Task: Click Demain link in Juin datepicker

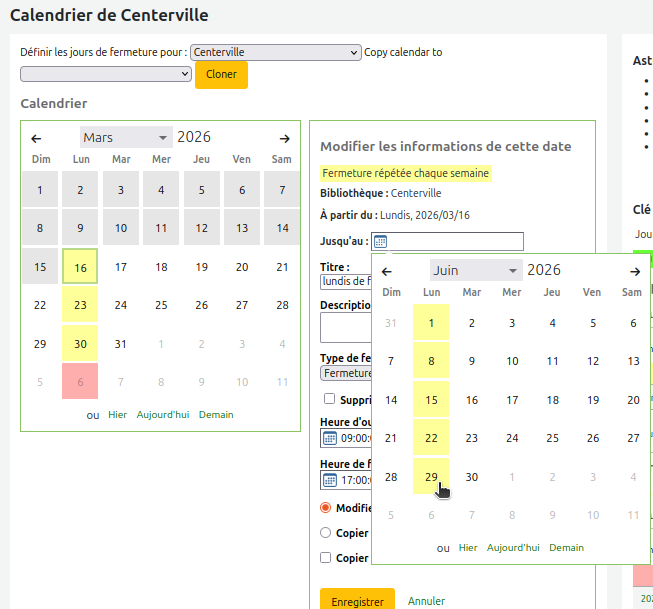Action: point(566,548)
